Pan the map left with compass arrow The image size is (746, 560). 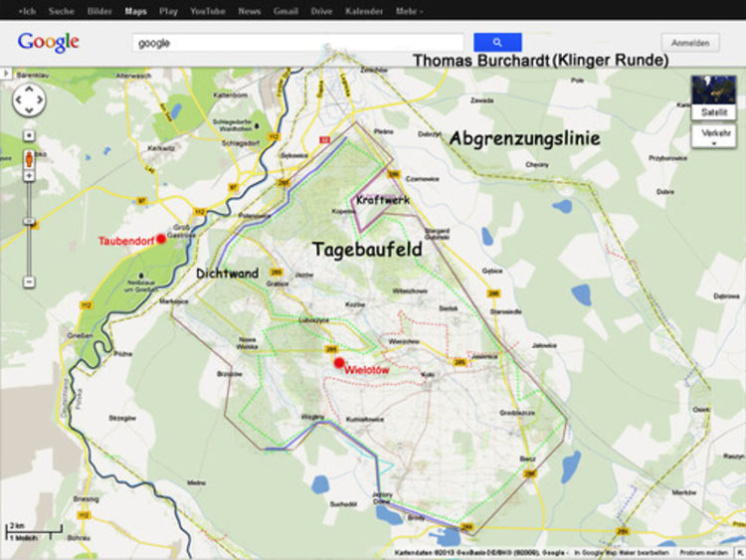(17, 100)
